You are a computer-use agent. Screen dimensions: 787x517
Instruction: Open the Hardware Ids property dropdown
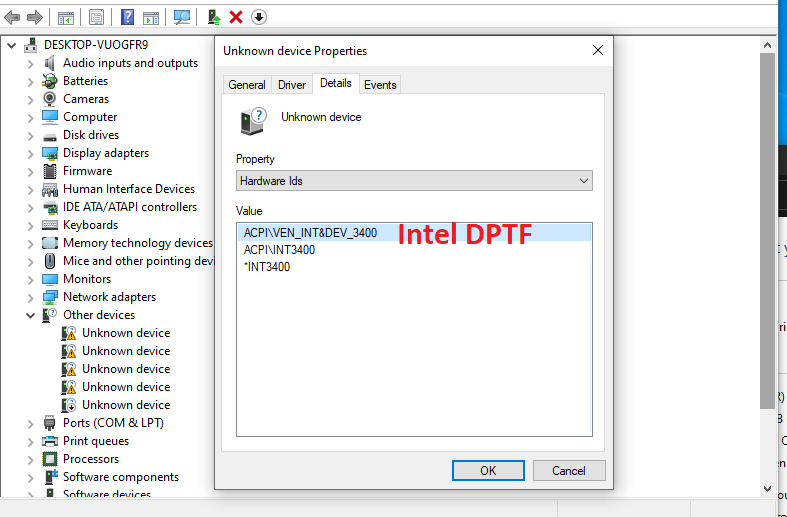[x=414, y=181]
